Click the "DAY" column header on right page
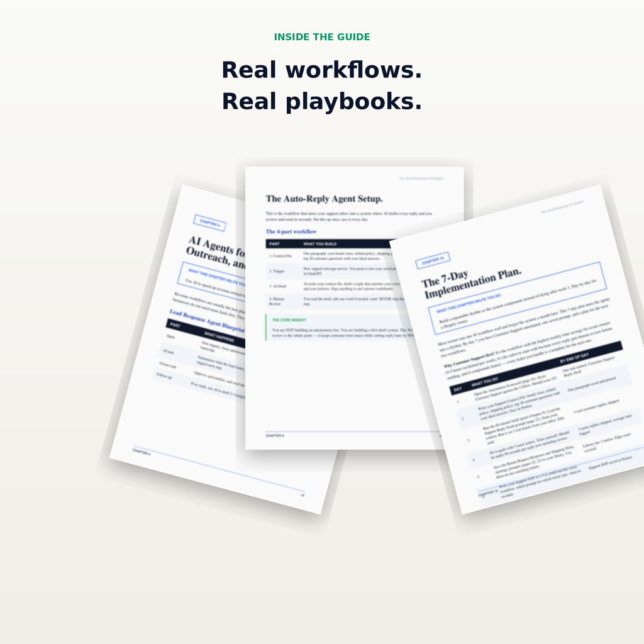Image resolution: width=644 pixels, height=644 pixels. point(458,389)
